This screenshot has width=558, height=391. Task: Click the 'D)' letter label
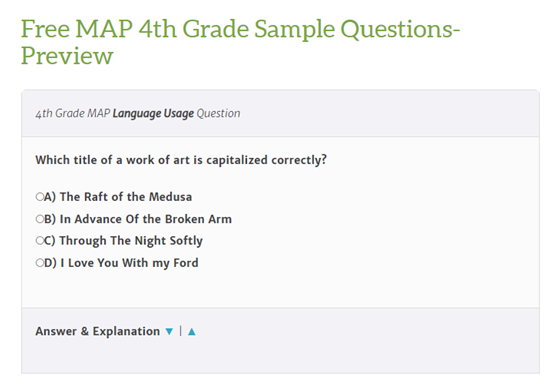(50, 263)
